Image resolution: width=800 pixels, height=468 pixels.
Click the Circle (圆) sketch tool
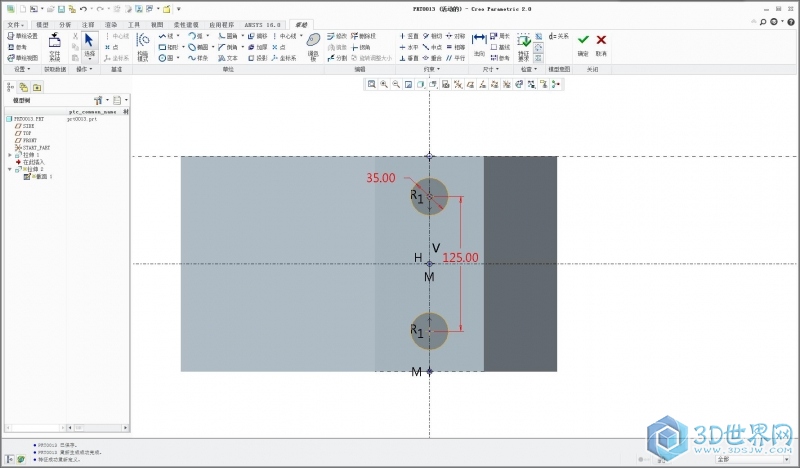(166, 58)
